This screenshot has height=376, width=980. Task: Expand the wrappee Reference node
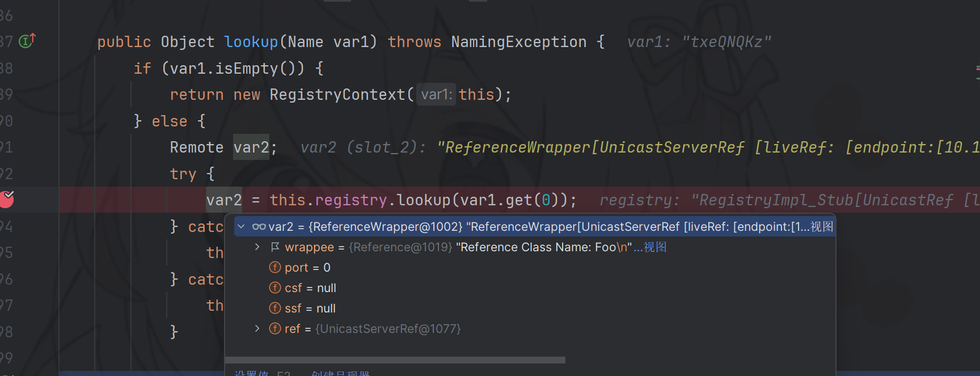click(x=257, y=247)
